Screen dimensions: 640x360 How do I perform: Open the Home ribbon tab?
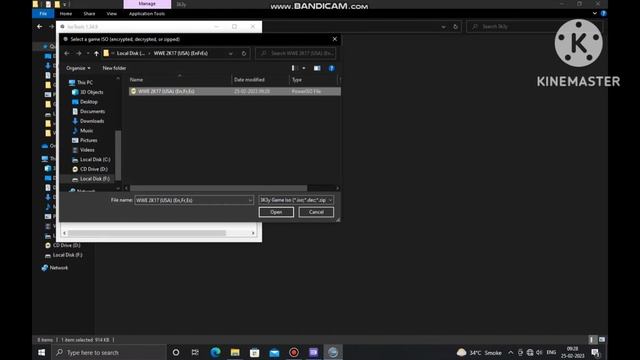(66, 13)
